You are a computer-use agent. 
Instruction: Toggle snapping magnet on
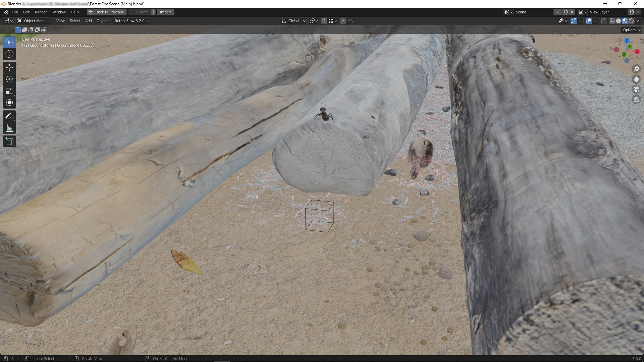tap(324, 21)
